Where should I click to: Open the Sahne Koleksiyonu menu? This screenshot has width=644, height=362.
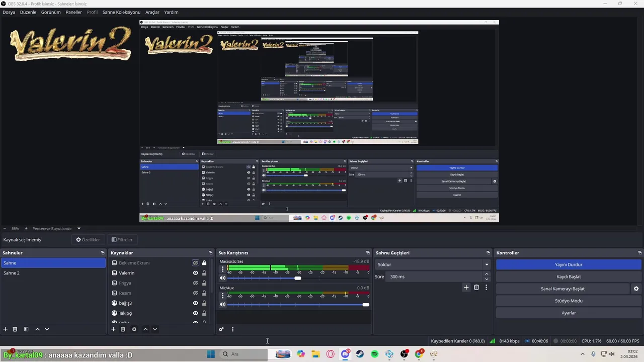[121, 12]
